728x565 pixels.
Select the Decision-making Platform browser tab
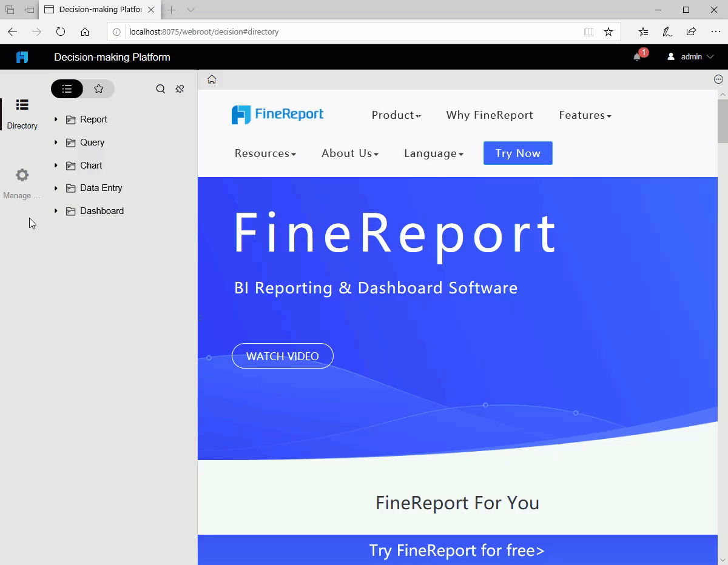coord(97,10)
